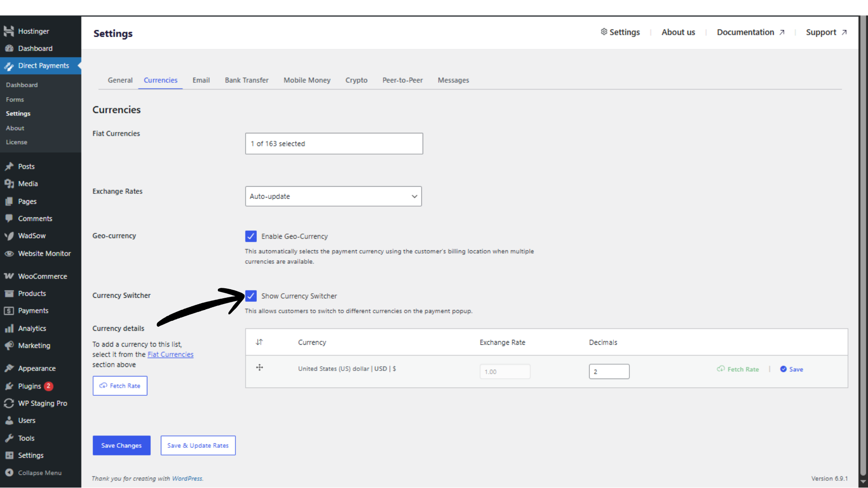Click Save & Update Rates button
This screenshot has height=488, width=868.
coord(198,446)
